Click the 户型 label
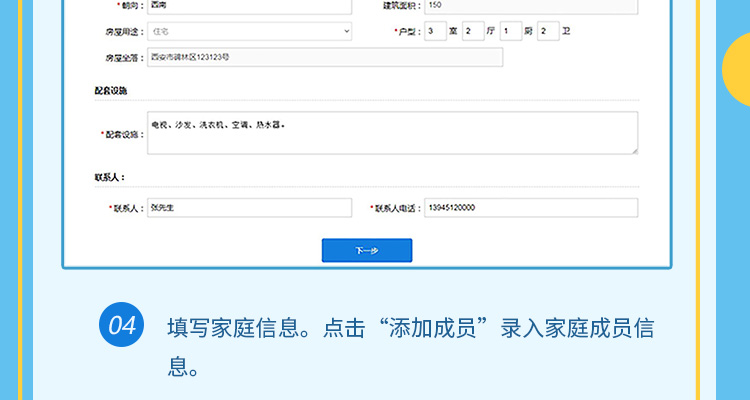The width and height of the screenshot is (750, 400). [x=407, y=32]
